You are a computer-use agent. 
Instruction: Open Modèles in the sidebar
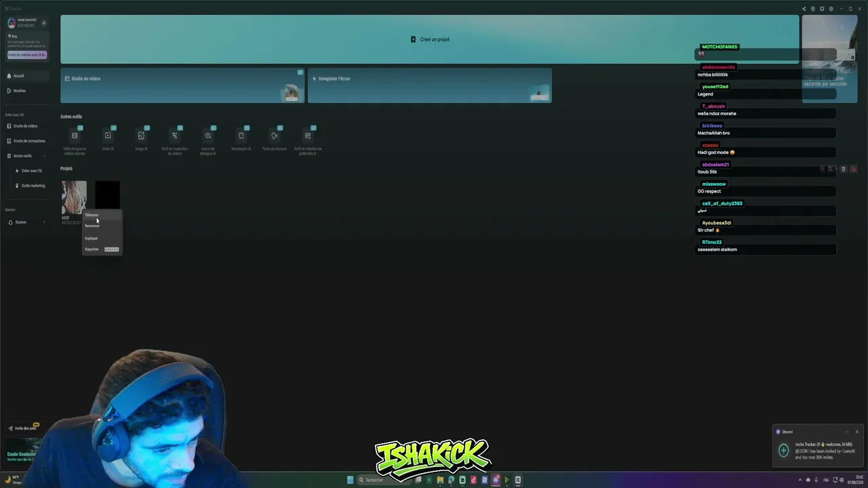click(26, 91)
